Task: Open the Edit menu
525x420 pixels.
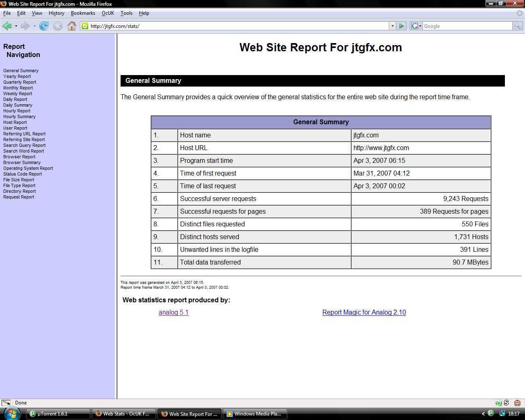Action: (21, 13)
